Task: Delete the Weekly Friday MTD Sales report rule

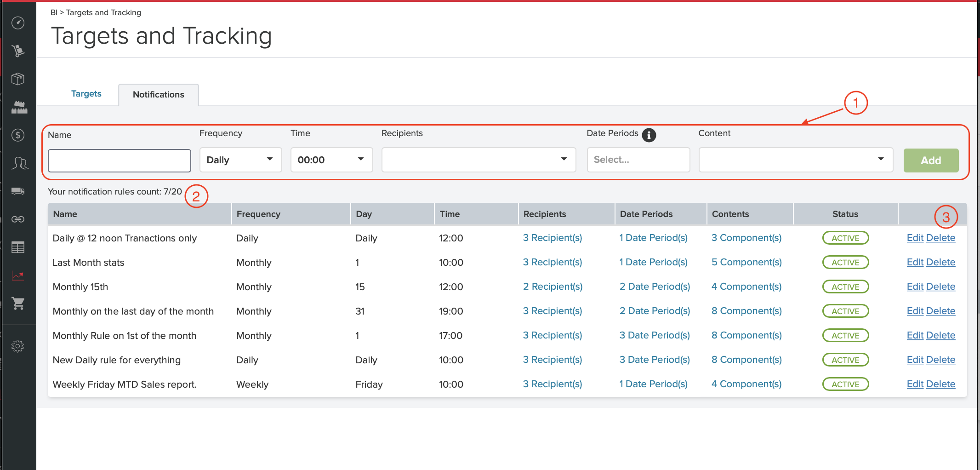Action: pyautogui.click(x=940, y=384)
